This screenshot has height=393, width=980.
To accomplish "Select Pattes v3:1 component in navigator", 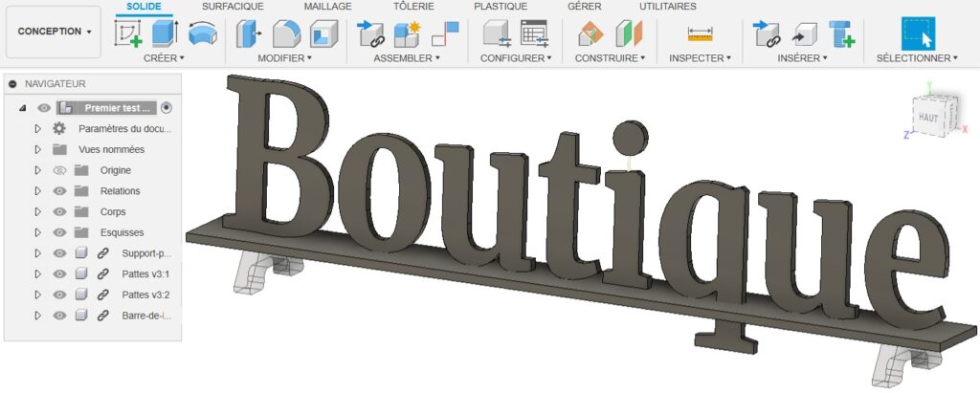I will 145,274.
